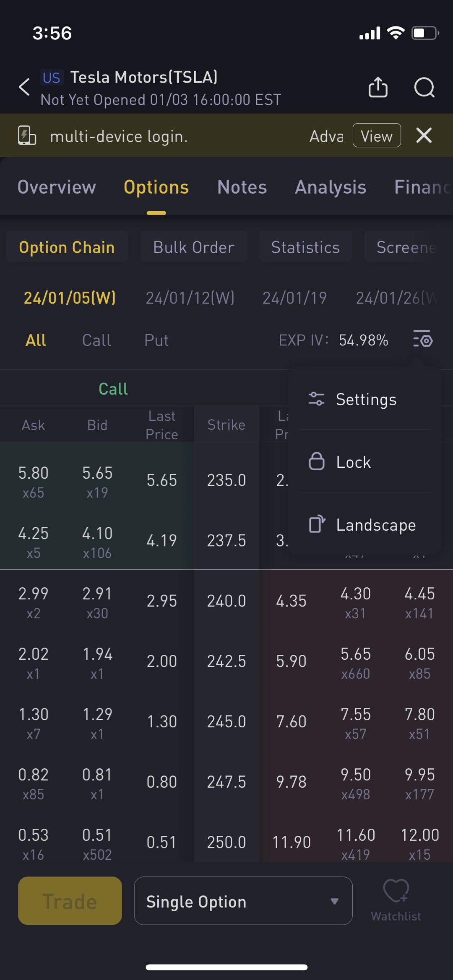Tap call ask price 5.80
Screen dimensions: 453x980
click(x=33, y=473)
